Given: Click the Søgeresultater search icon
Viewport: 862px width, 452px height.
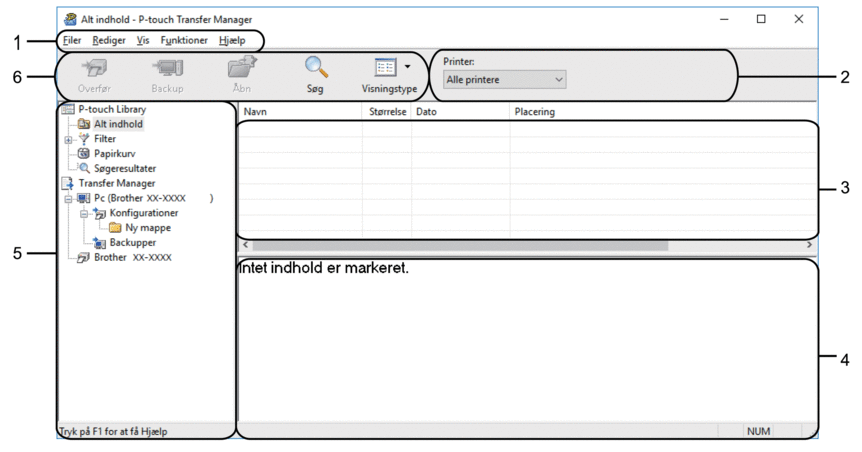Looking at the screenshot, I should 84,168.
